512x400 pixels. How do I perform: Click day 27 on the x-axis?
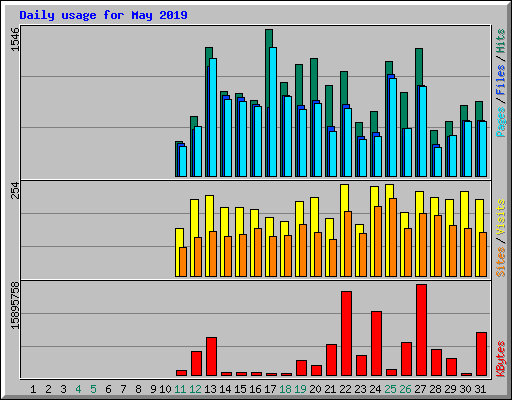(x=420, y=389)
